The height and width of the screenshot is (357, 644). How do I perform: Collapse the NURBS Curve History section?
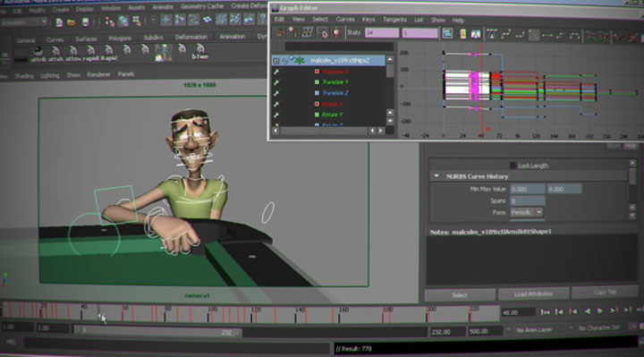pyautogui.click(x=436, y=176)
